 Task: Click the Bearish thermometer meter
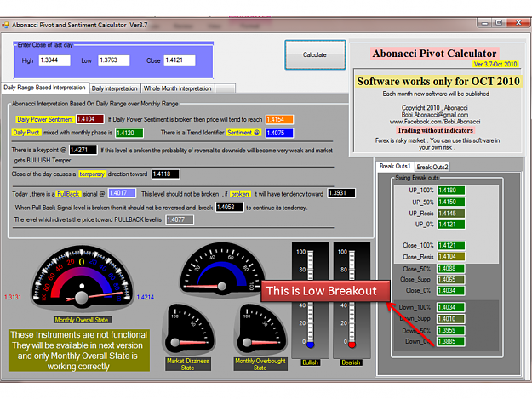[352, 300]
